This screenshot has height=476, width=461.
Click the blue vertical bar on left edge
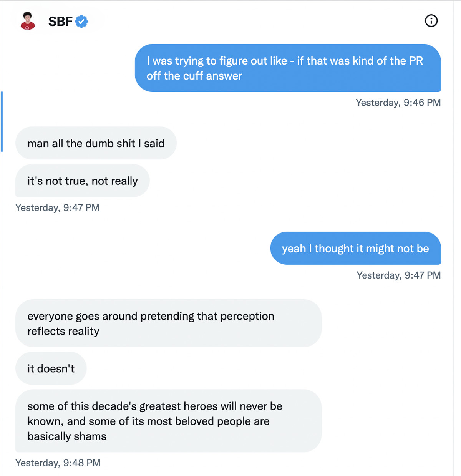coord(2,121)
